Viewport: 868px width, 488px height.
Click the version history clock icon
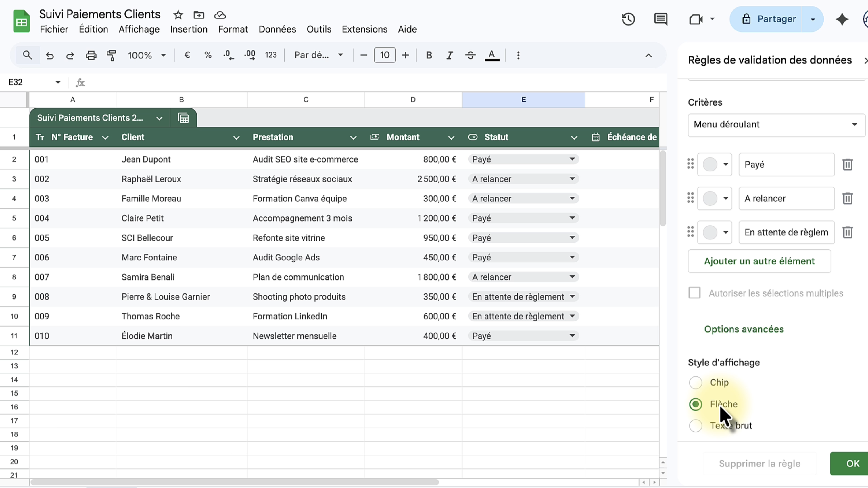click(x=628, y=19)
